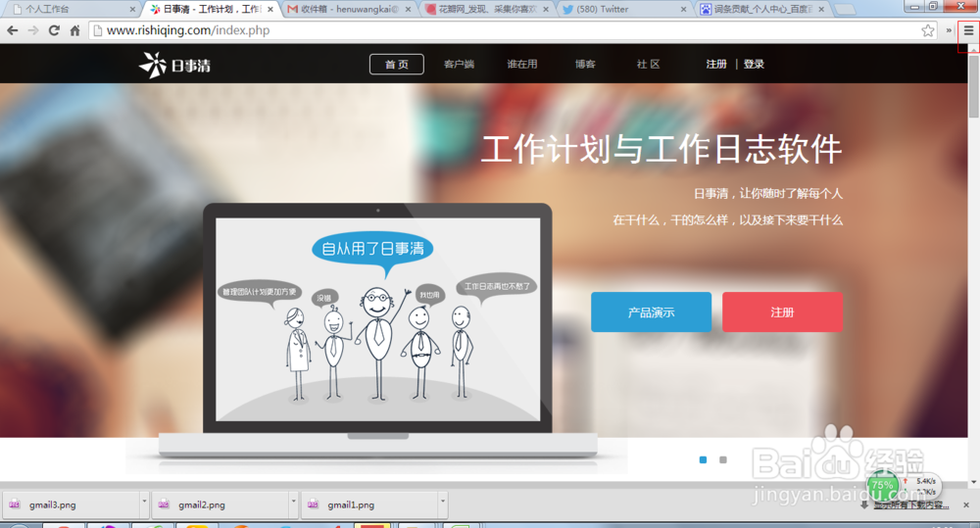Screen dimensions: 980x528
Task: Go back using the browser back arrow
Action: (x=12, y=30)
